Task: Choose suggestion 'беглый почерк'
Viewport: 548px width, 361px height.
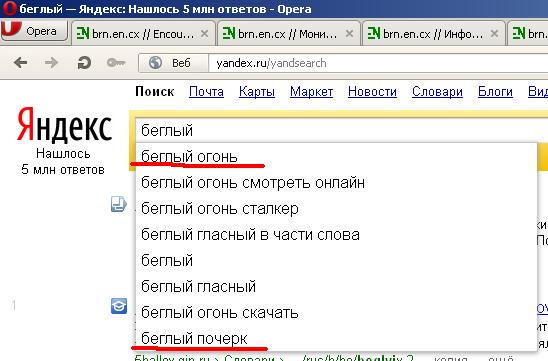Action: (x=336, y=338)
